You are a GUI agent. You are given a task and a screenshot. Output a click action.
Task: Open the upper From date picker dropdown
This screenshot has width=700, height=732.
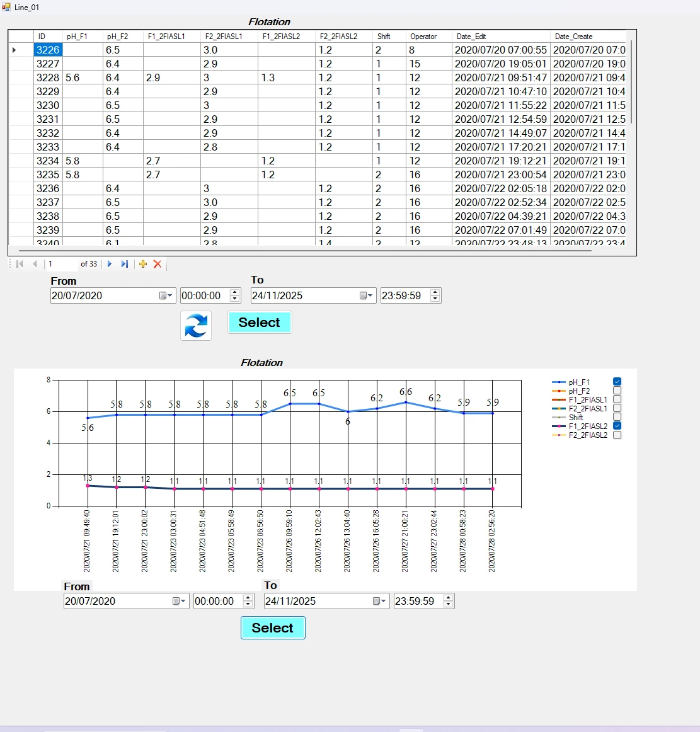tap(166, 295)
